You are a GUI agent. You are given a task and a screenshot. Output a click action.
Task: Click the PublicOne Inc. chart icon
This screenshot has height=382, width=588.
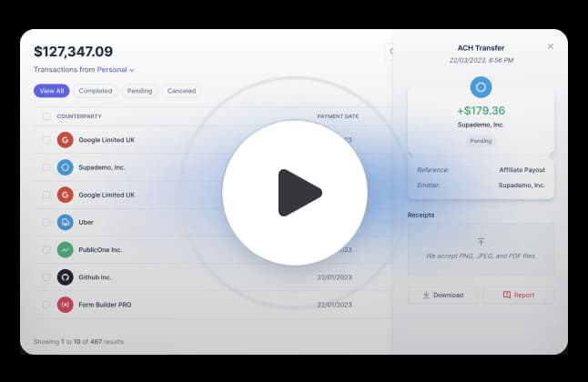click(x=65, y=249)
